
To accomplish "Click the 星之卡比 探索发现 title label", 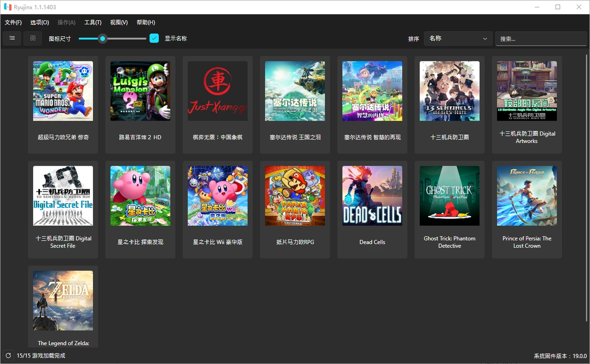I will pyautogui.click(x=141, y=242).
